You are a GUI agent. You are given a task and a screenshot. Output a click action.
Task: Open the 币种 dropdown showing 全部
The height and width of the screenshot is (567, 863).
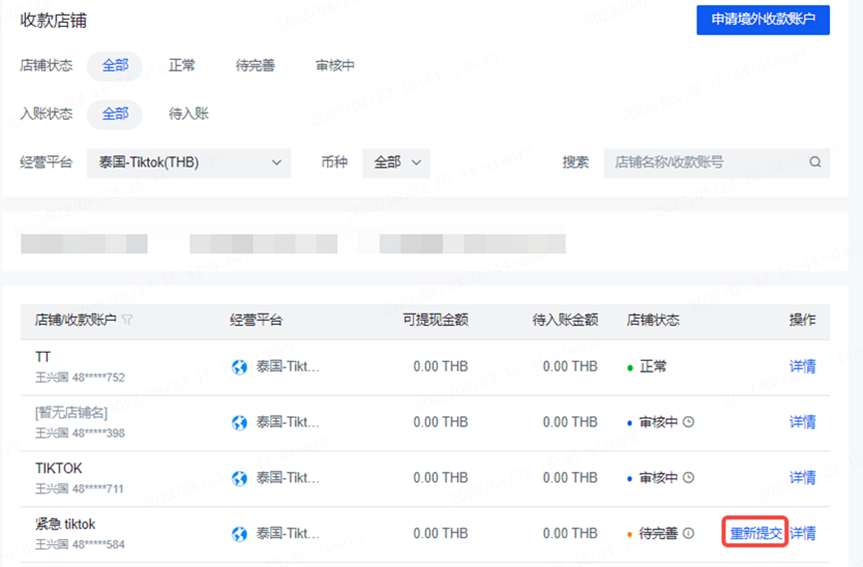[396, 163]
